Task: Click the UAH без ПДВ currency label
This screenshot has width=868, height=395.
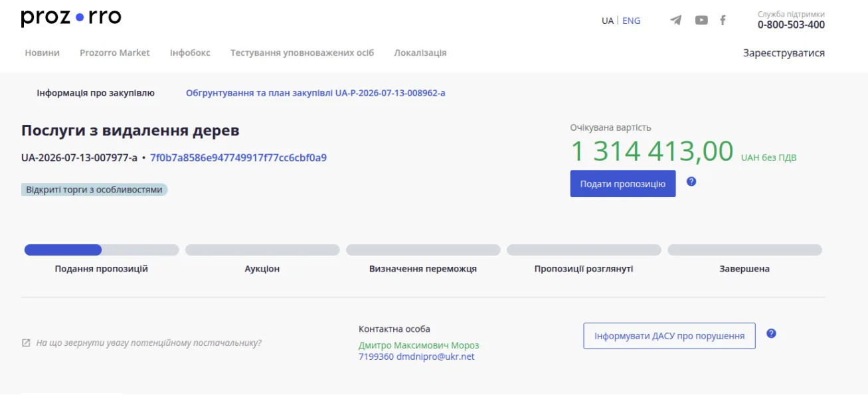Action: point(768,158)
